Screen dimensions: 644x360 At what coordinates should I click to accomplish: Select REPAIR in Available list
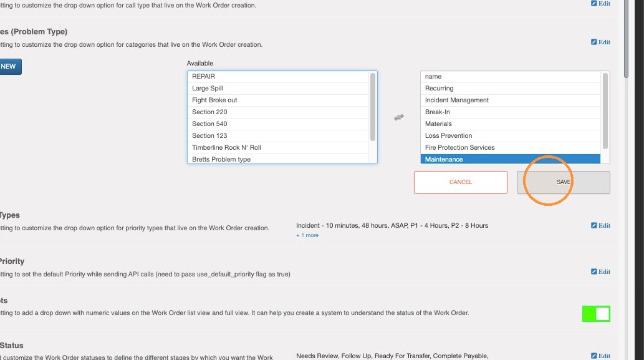[277, 77]
